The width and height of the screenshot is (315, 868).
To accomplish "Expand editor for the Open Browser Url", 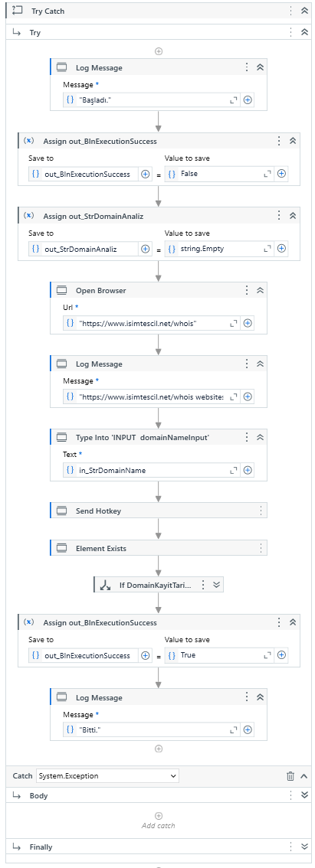I will click(x=234, y=323).
